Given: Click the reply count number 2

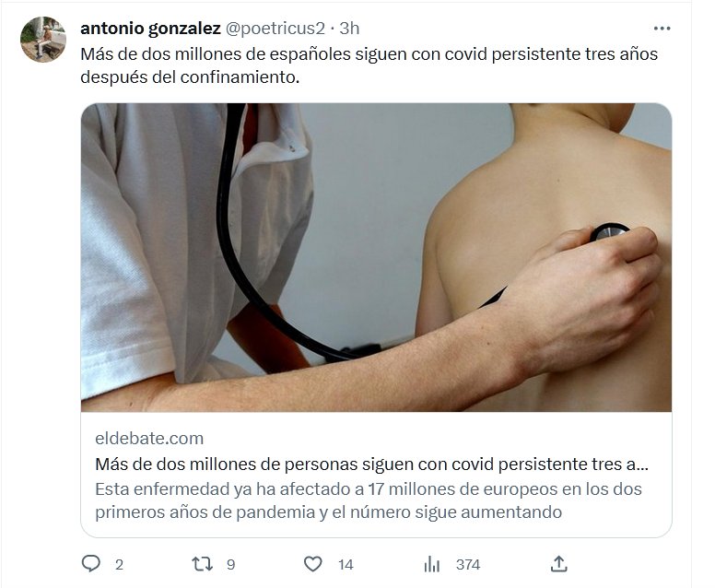Looking at the screenshot, I should 119,565.
